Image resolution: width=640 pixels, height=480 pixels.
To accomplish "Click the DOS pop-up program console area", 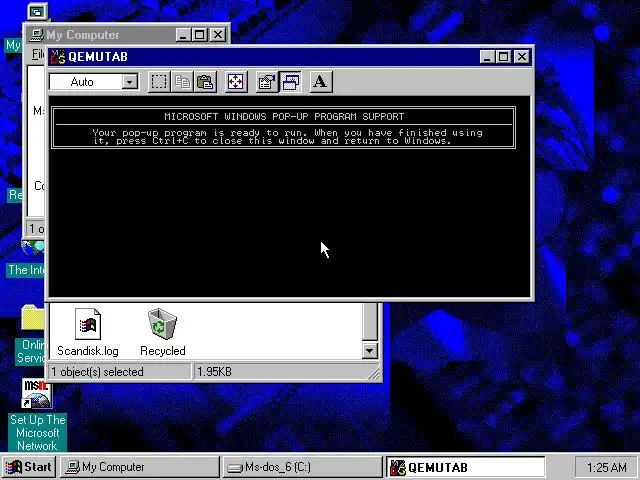I will coord(289,197).
